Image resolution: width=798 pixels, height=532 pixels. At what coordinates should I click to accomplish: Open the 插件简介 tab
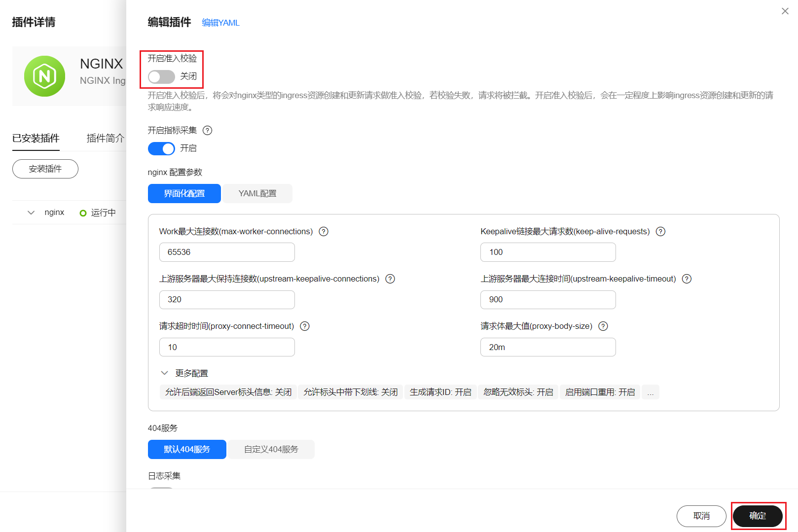(x=106, y=139)
